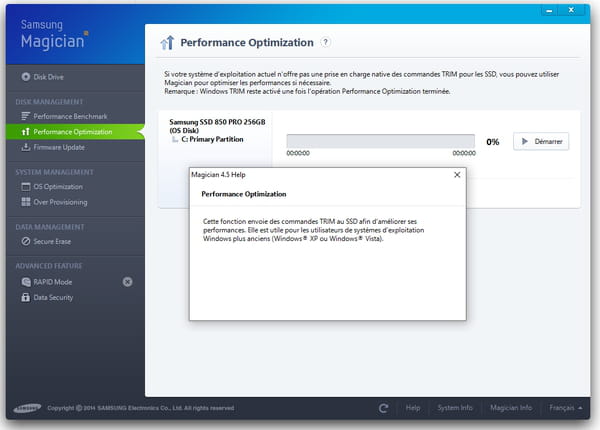This screenshot has width=600, height=430.
Task: Click the Performance Optimization arrows icon in sidebar
Action: click(x=26, y=132)
